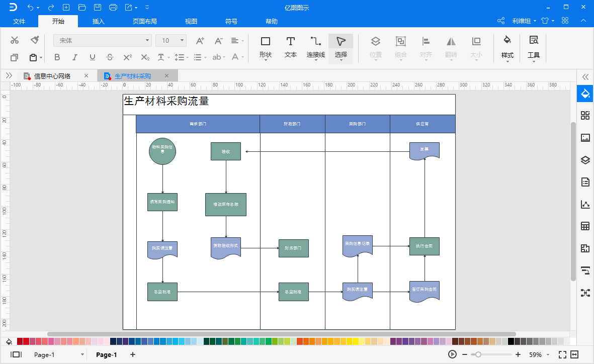Image resolution: width=594 pixels, height=364 pixels.
Task: Open the line spacing dropdown
Action: pyautogui.click(x=182, y=57)
